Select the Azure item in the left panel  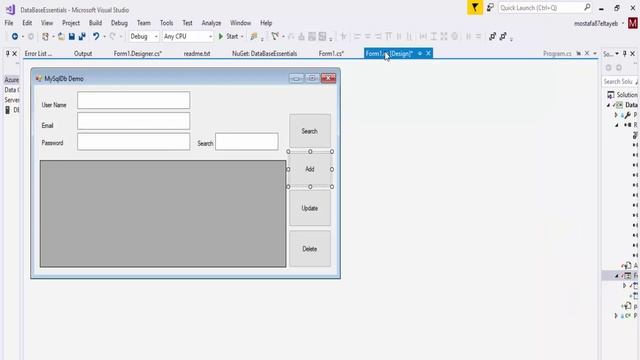coord(11,80)
